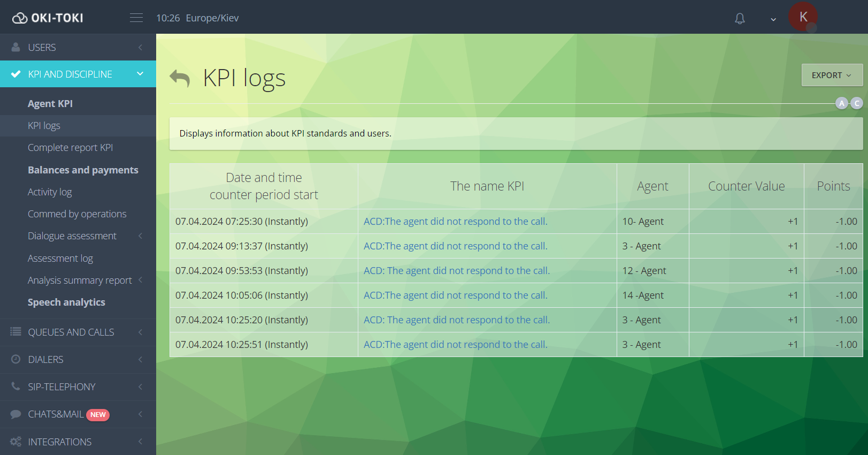Click the round C badge
The image size is (868, 455).
[857, 103]
